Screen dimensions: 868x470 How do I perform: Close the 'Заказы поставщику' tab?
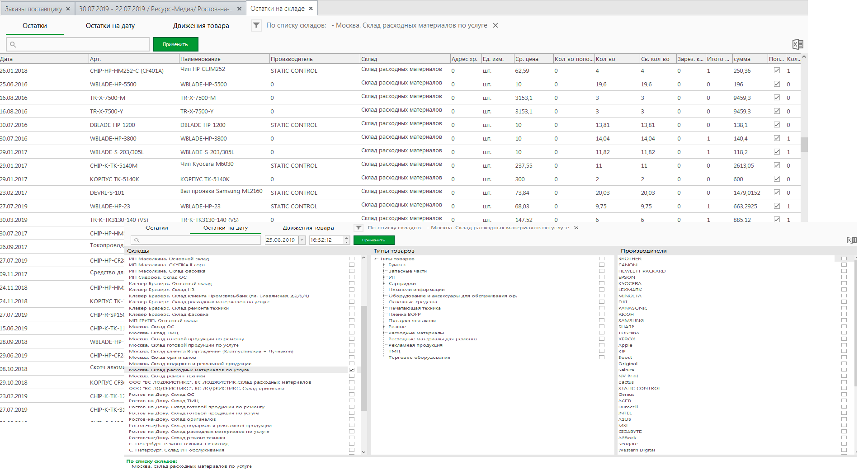[68, 9]
